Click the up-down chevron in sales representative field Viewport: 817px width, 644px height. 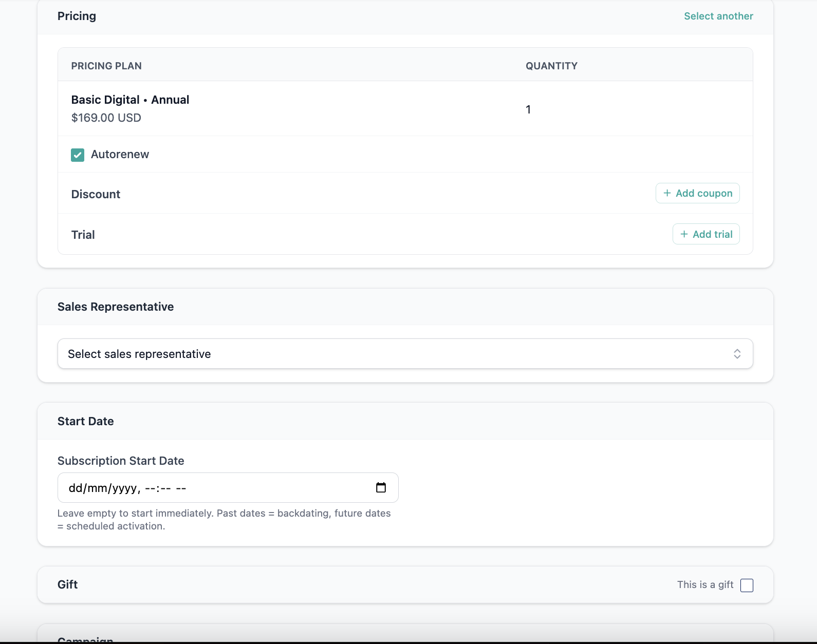(737, 354)
